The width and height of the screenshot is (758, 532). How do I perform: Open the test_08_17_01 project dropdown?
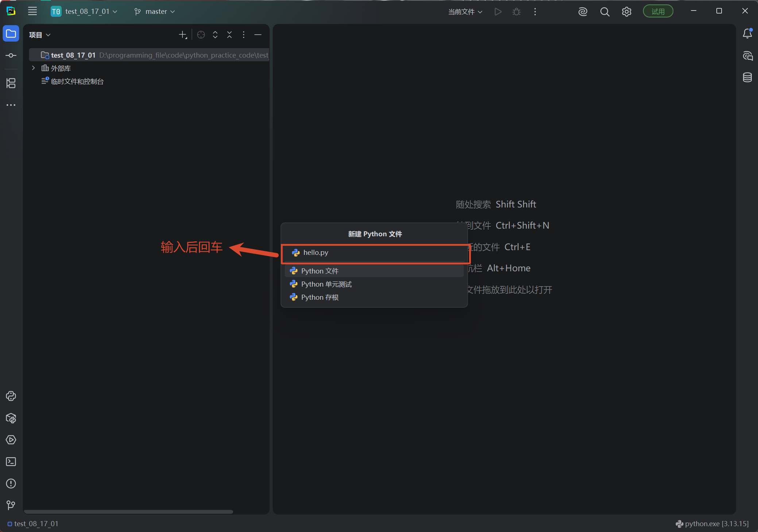point(84,12)
